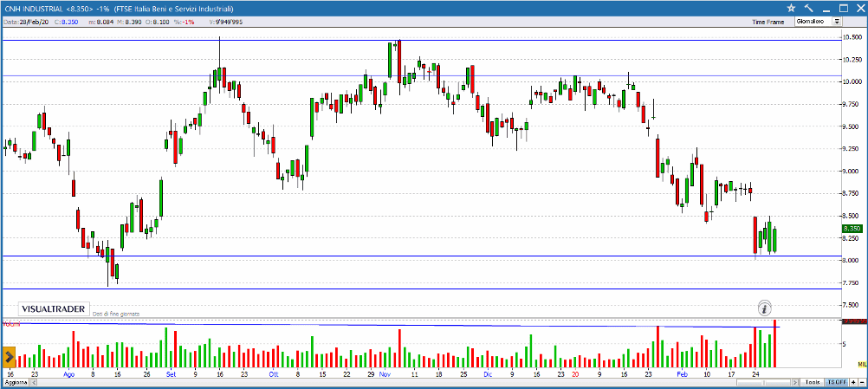
Task: Click the MIL yellow unit label
Action: pyautogui.click(x=861, y=364)
